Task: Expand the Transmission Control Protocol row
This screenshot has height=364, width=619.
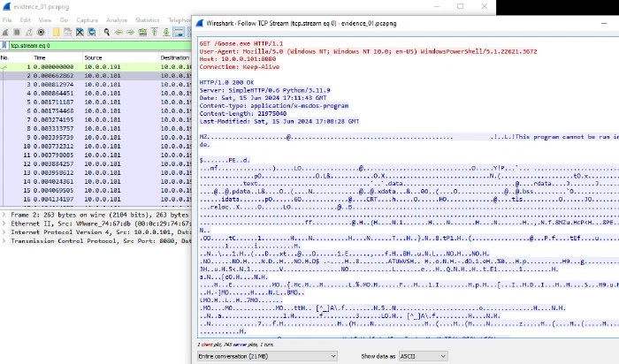Action: (x=4, y=240)
